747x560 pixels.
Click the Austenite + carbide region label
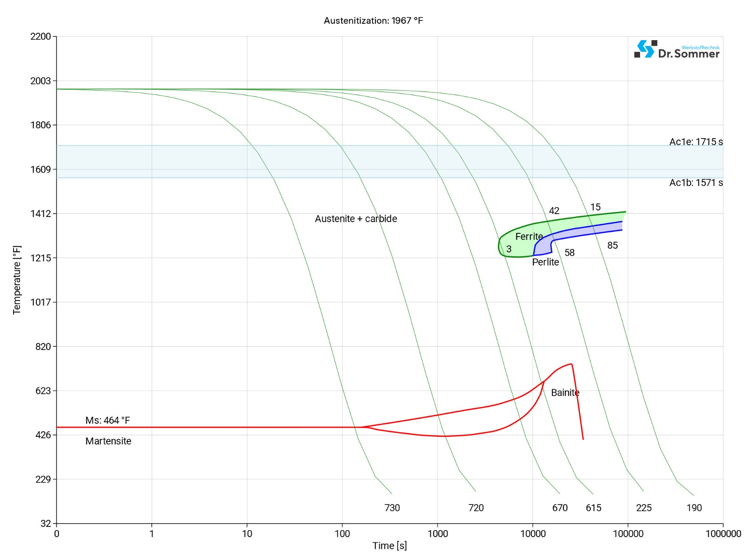point(356,219)
